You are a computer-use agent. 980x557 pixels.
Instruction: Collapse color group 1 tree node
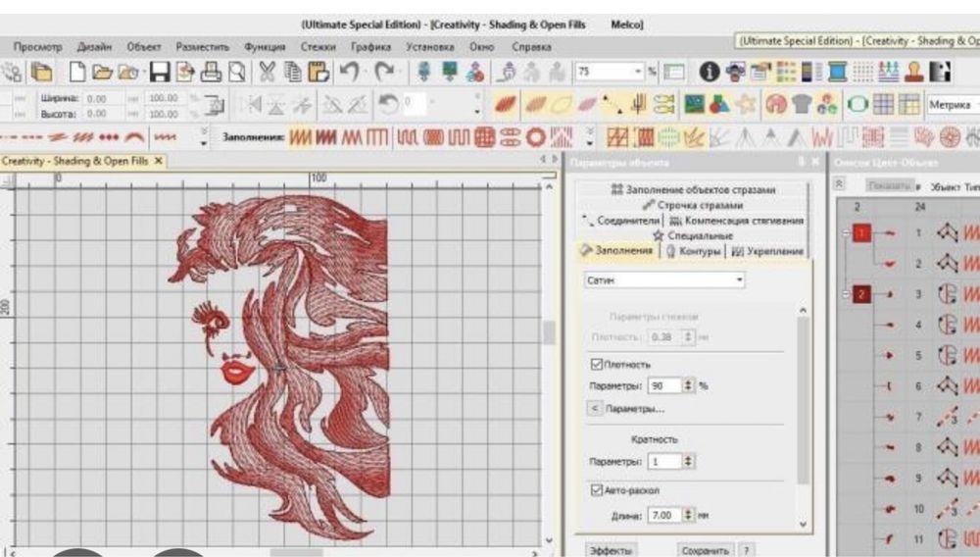pyautogui.click(x=846, y=233)
